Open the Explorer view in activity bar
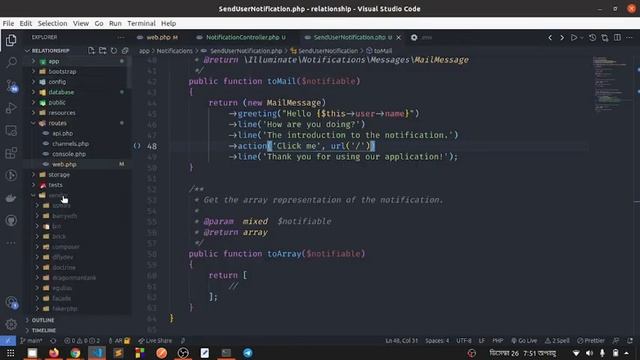This screenshot has width=640, height=360. click(11, 40)
